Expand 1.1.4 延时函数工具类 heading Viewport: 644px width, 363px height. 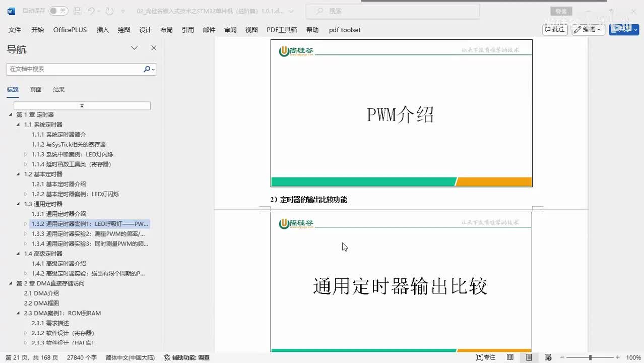tap(26, 164)
